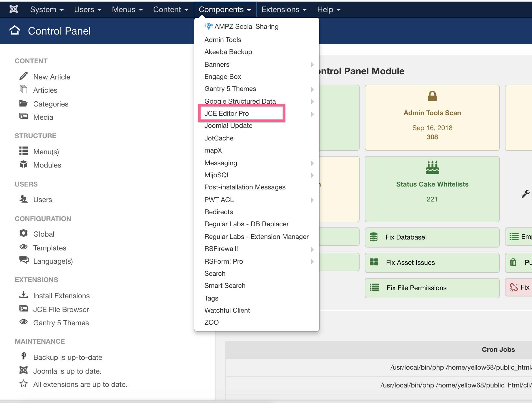Open the Status Cake Whitelists tile
The image size is (532, 403).
tap(432, 189)
